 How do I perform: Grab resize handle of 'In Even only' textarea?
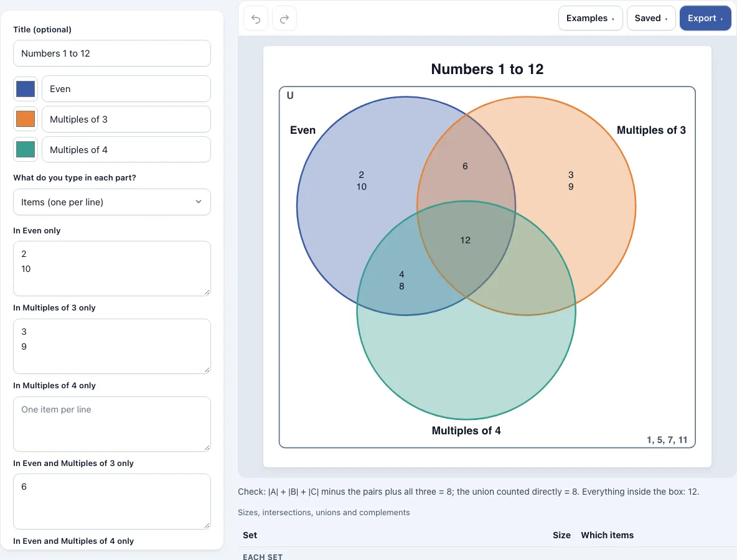(207, 292)
